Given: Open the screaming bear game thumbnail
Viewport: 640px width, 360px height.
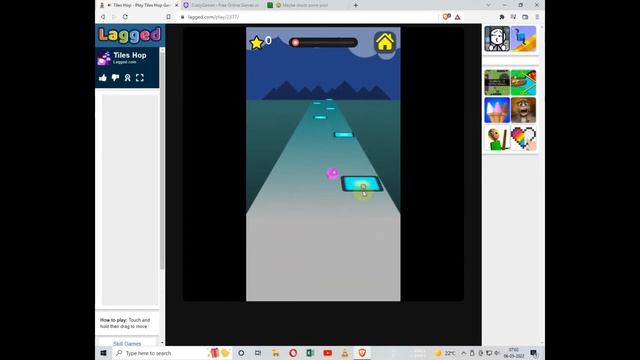Looking at the screenshot, I should pyautogui.click(x=523, y=110).
